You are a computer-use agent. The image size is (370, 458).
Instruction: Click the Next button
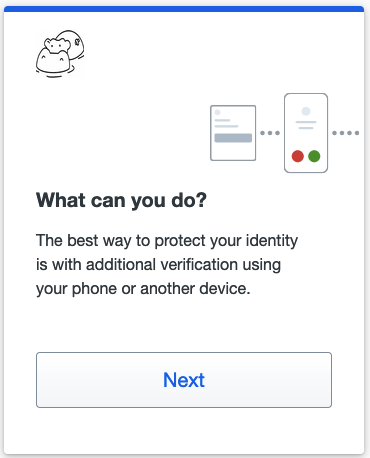pyautogui.click(x=184, y=380)
